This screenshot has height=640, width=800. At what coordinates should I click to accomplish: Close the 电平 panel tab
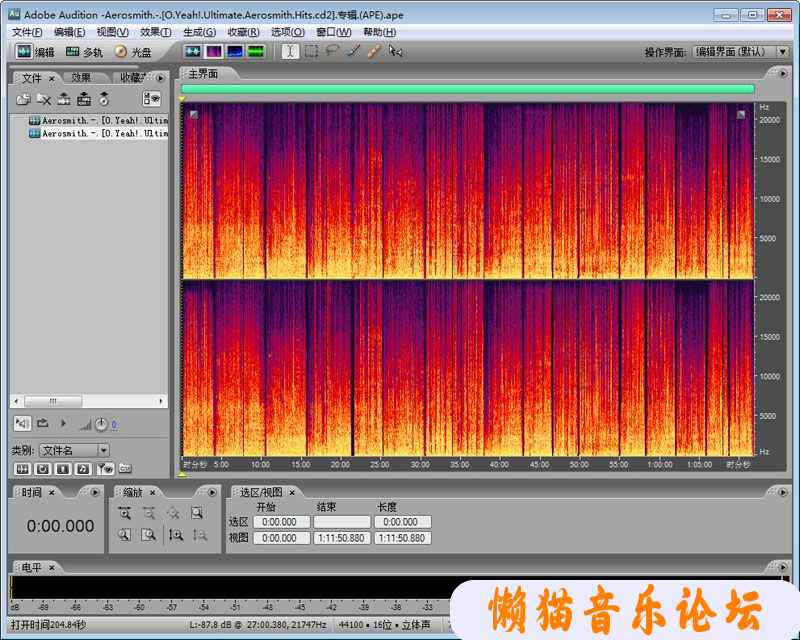coord(52,568)
